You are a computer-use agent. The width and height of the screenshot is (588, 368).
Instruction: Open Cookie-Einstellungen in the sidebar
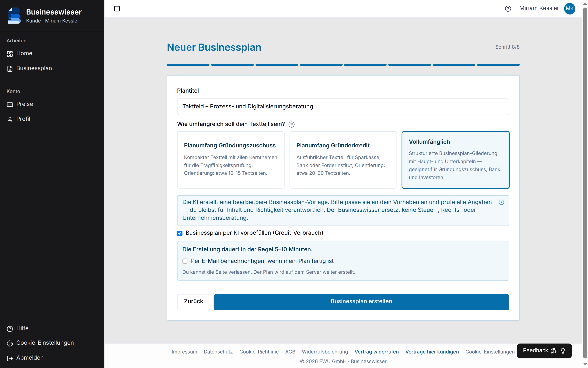[x=52, y=343]
